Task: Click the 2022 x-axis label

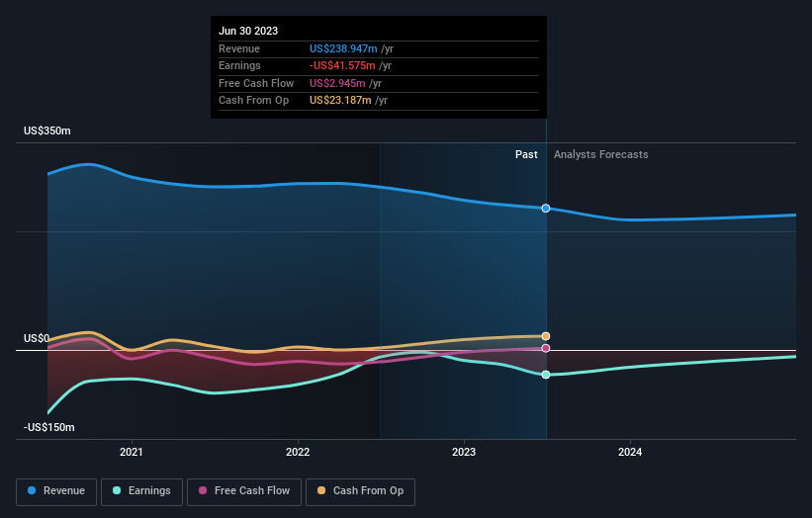Action: pyautogui.click(x=298, y=452)
